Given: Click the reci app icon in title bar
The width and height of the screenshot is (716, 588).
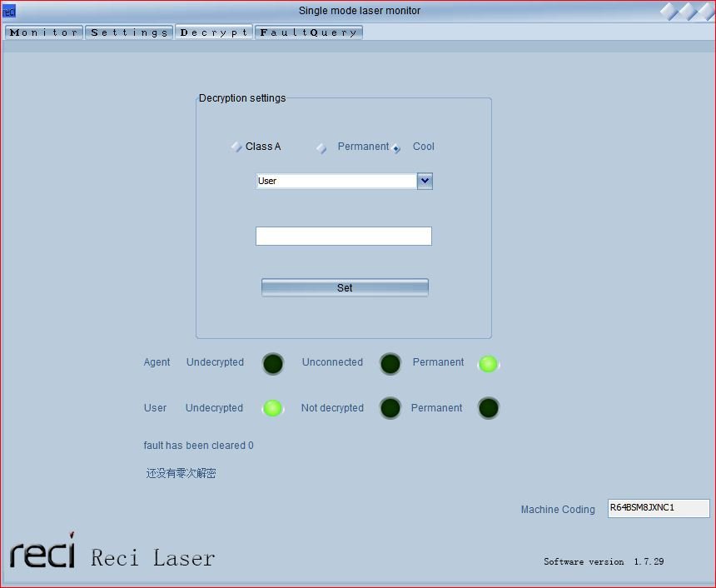Looking at the screenshot, I should [9, 11].
